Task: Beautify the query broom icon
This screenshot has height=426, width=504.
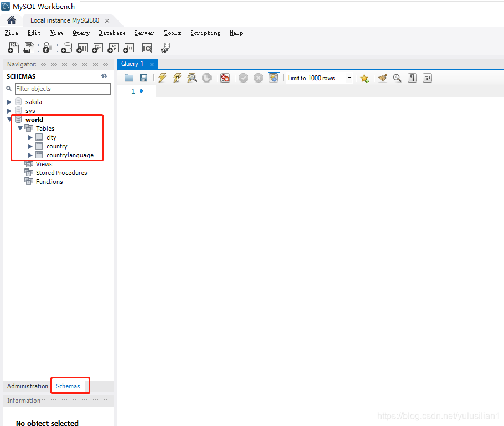Action: click(x=383, y=78)
